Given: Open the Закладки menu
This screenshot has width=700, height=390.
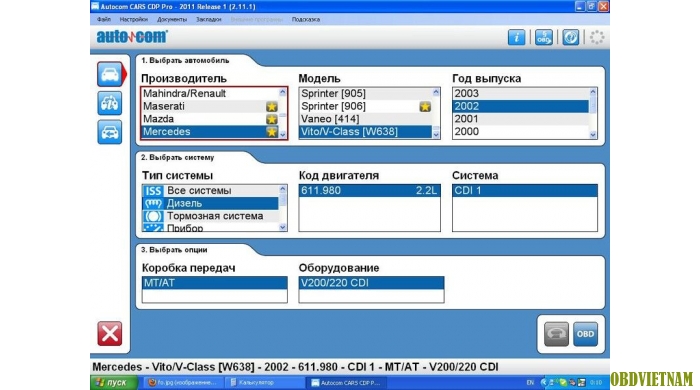Looking at the screenshot, I should (208, 20).
